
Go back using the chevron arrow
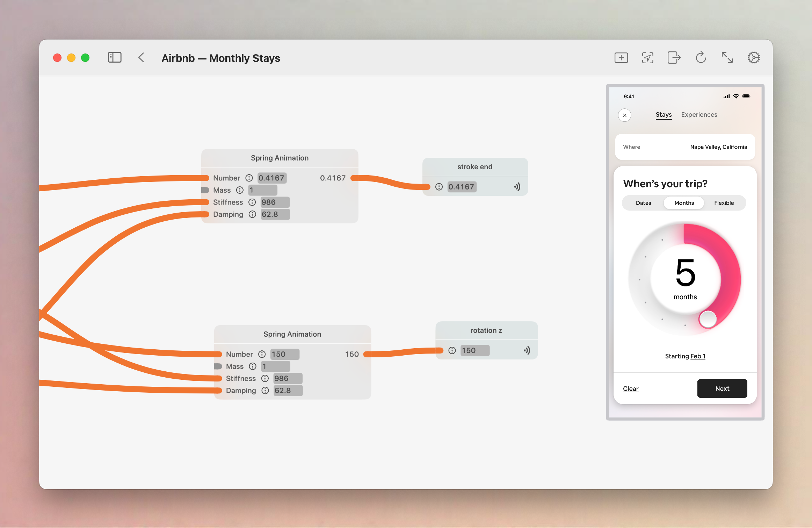pyautogui.click(x=142, y=58)
